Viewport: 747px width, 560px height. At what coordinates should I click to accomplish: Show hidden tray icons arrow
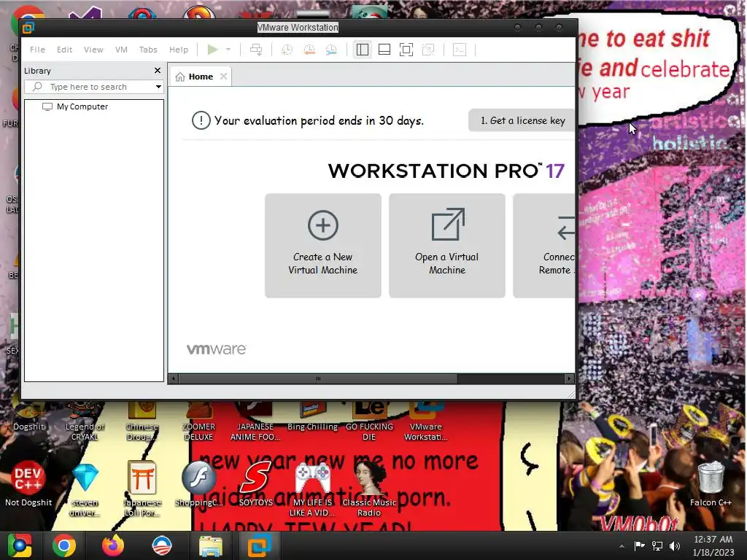tap(622, 546)
